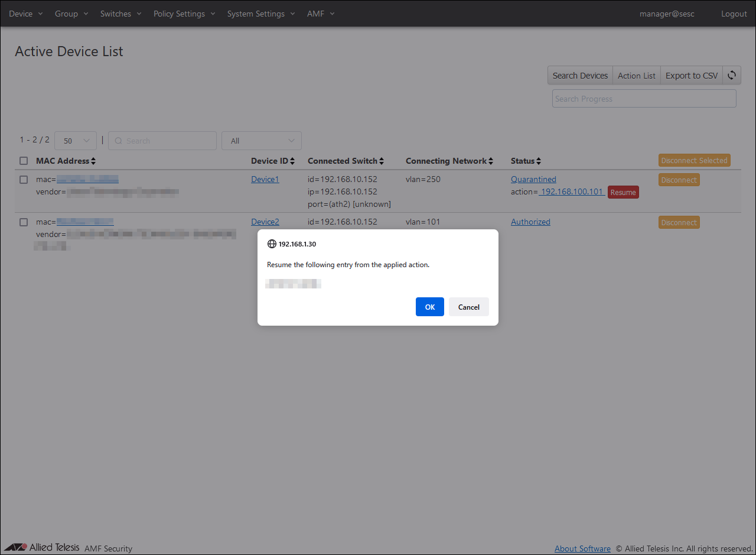Click the Allied Telesis logo in footer
Image resolution: width=756 pixels, height=555 pixels.
click(x=41, y=547)
